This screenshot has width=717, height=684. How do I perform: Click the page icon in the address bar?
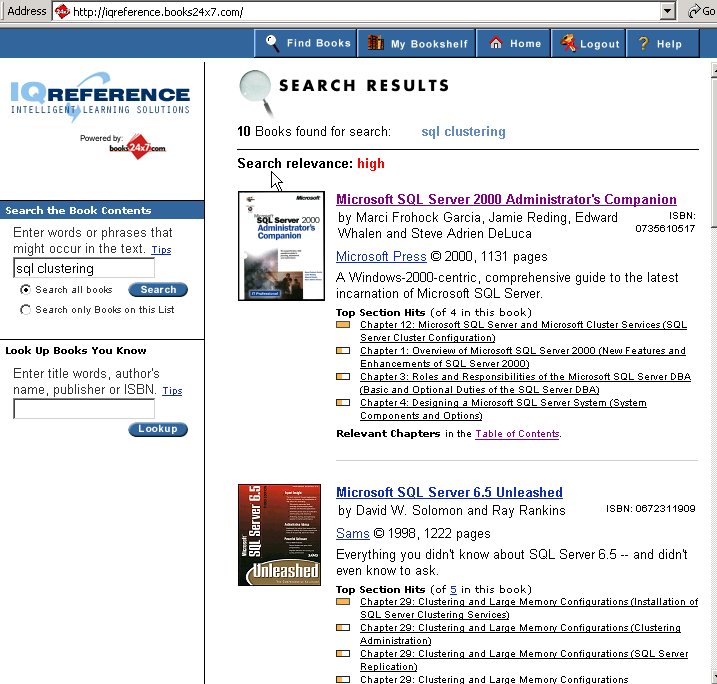[x=62, y=11]
